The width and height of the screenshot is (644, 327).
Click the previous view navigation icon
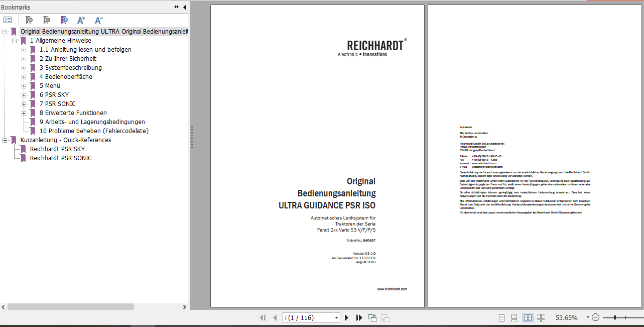click(x=372, y=317)
